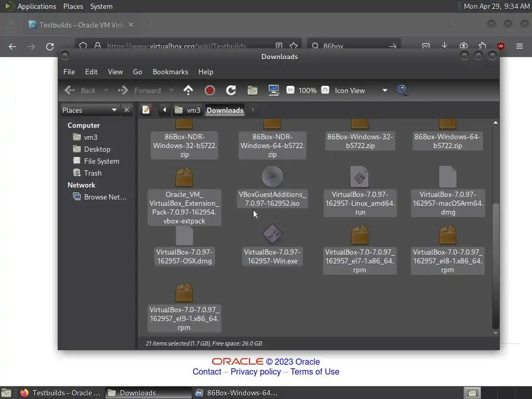Open the Forward history dropdown arrow
The width and height of the screenshot is (532, 399).
coord(171,90)
